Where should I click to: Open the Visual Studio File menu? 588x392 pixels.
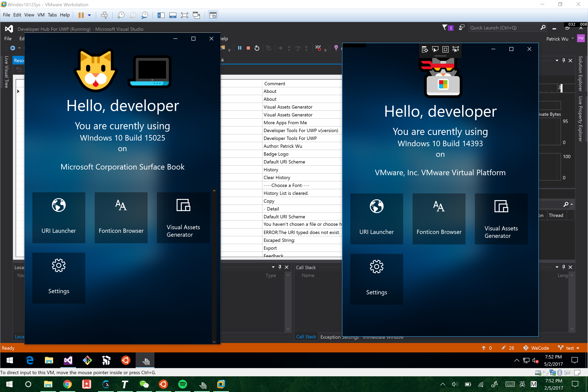tap(8, 38)
